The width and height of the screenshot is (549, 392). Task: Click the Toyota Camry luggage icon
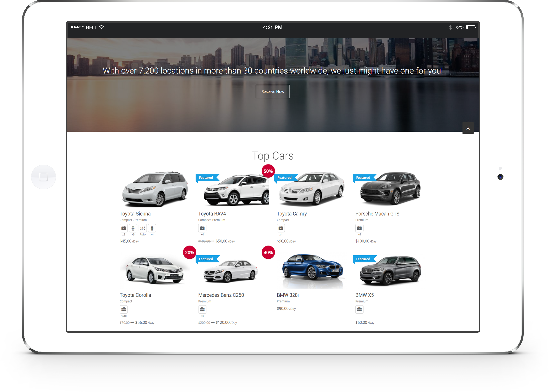click(281, 228)
